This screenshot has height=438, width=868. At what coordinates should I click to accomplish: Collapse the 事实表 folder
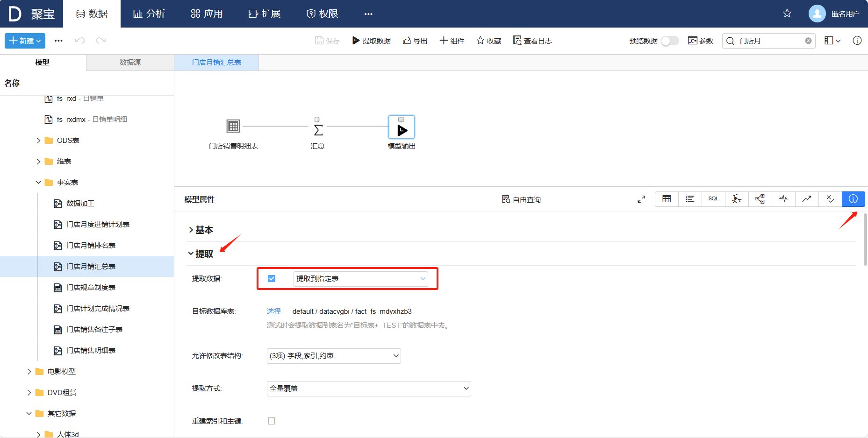pyautogui.click(x=39, y=183)
